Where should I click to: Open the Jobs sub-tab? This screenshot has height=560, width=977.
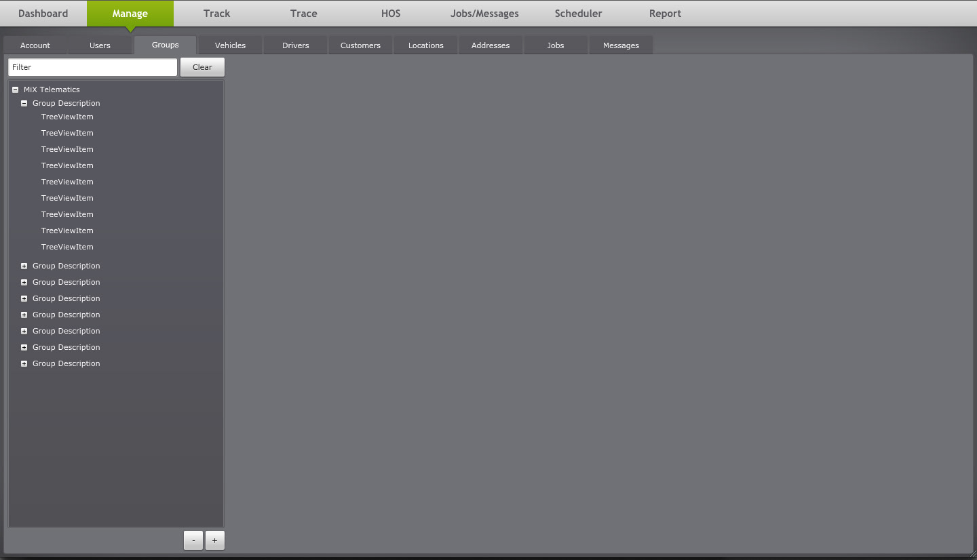click(556, 45)
